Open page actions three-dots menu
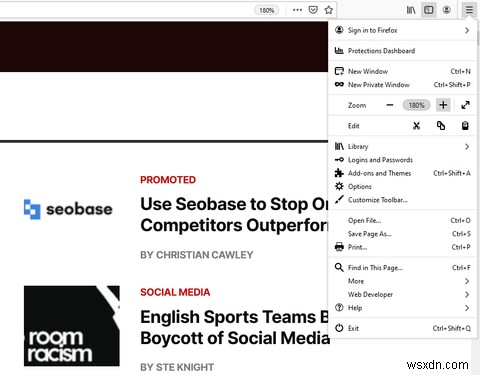480x375 pixels. coord(297,10)
